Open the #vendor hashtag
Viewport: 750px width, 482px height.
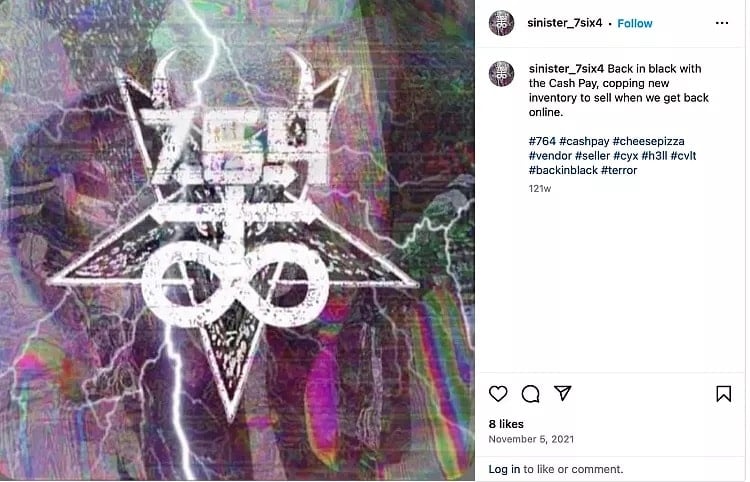click(550, 156)
